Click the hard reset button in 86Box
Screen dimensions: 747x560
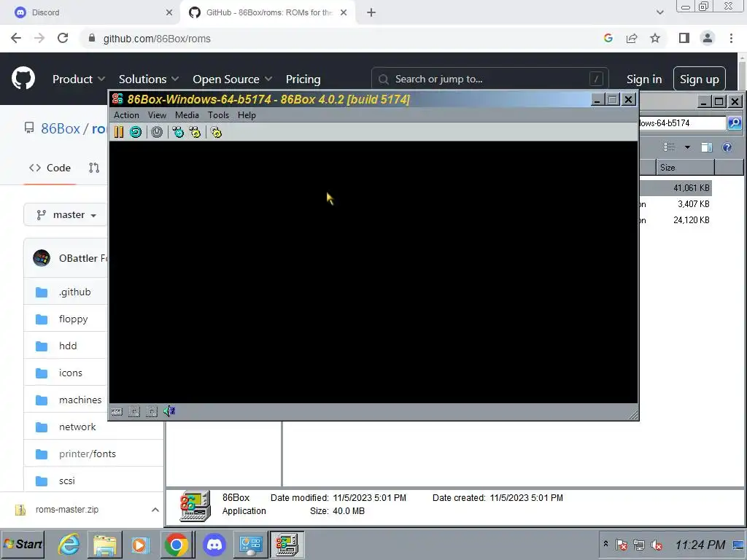pyautogui.click(x=136, y=132)
